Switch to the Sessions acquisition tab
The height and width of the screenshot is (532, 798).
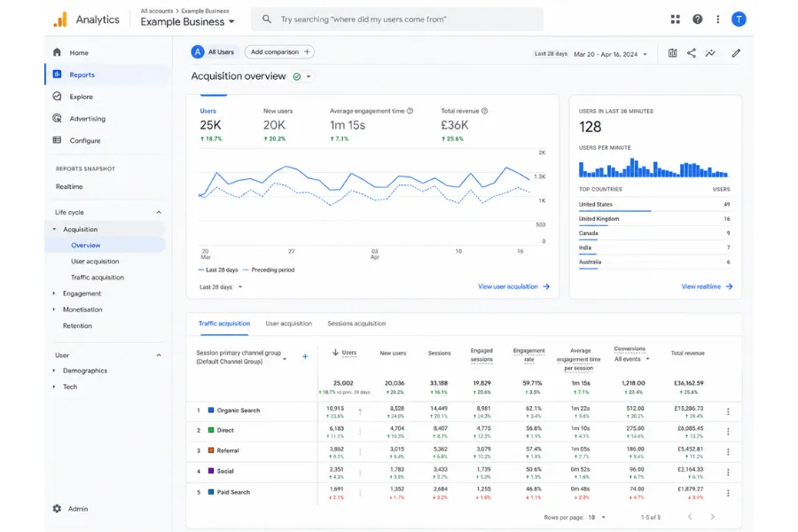(356, 324)
